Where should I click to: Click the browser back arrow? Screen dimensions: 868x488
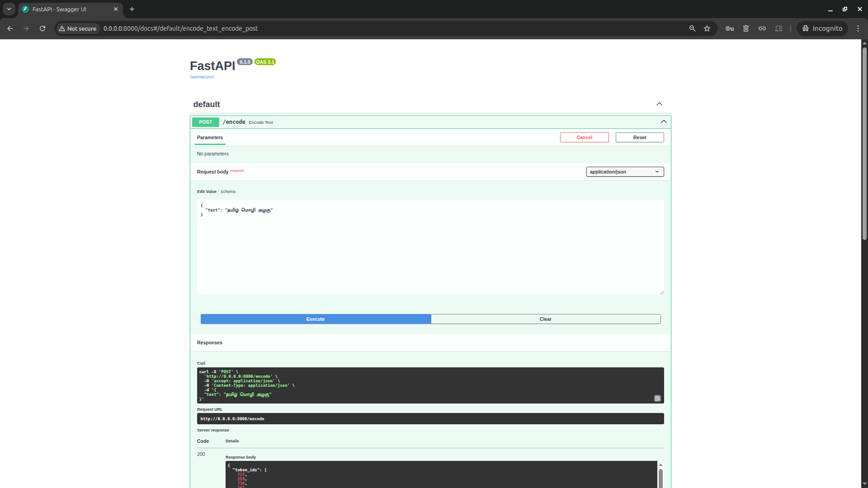(10, 28)
